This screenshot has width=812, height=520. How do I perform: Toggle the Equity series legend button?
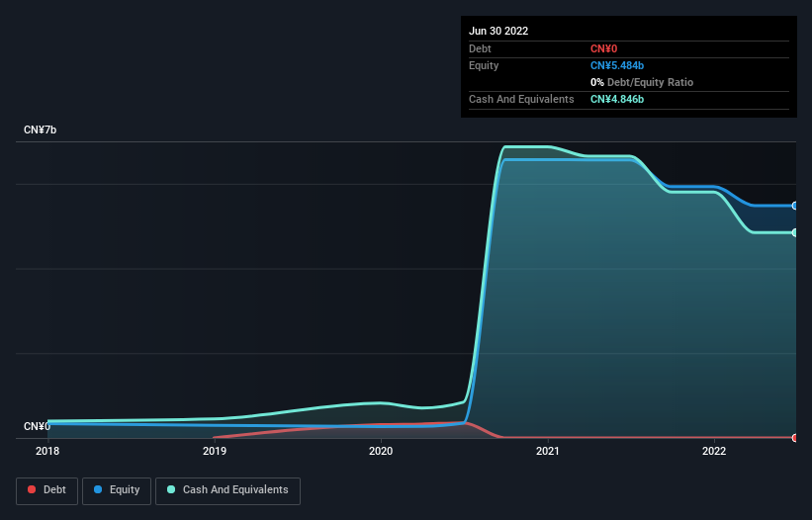pos(117,490)
